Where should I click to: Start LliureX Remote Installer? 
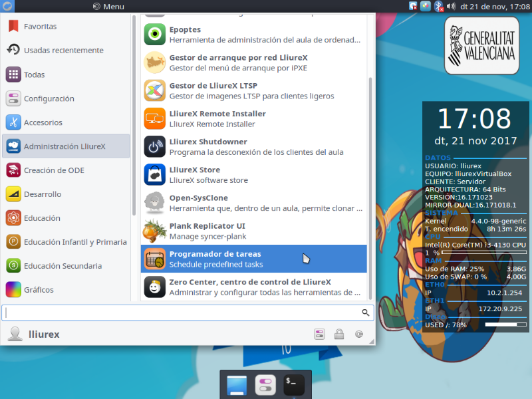coord(253,119)
